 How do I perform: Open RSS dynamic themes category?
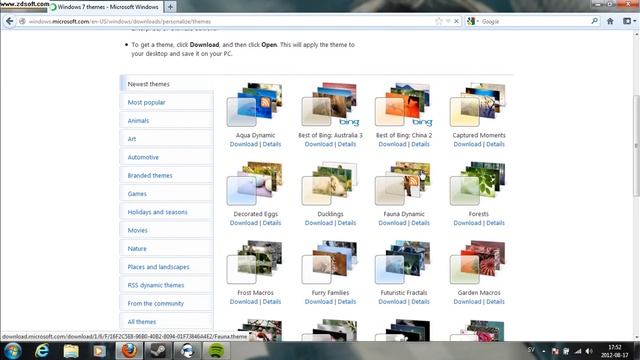tap(167, 285)
